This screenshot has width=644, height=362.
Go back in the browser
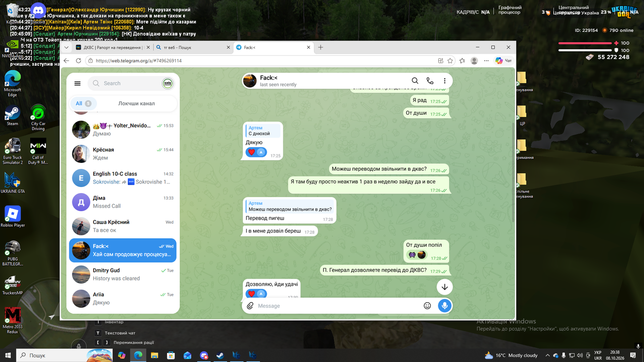(x=66, y=61)
